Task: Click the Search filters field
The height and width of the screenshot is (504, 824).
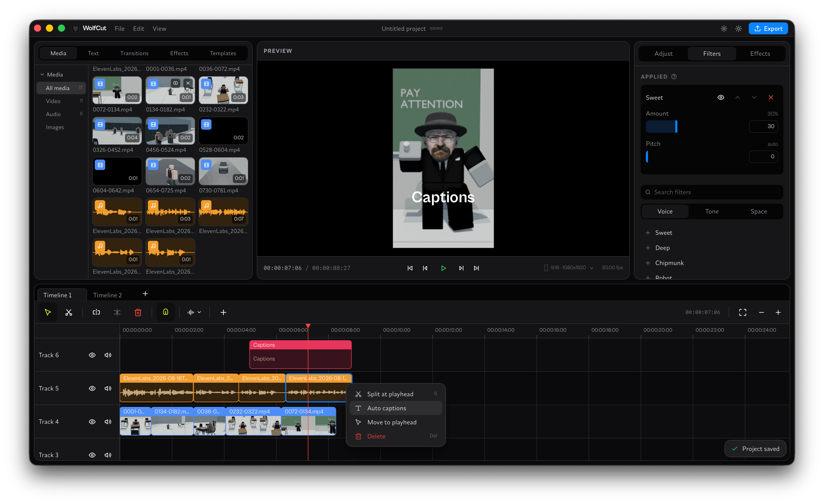Action: (x=712, y=192)
